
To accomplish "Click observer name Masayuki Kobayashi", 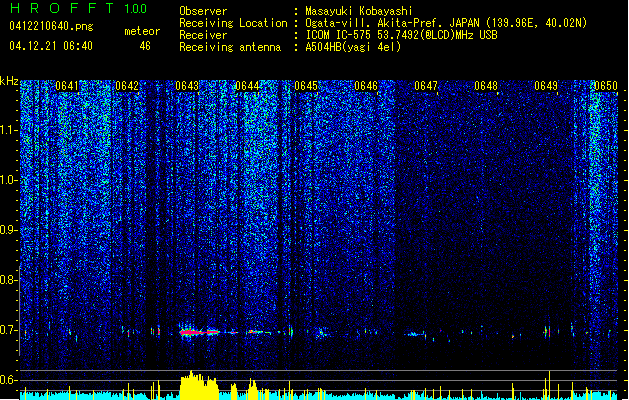I will [x=359, y=11].
